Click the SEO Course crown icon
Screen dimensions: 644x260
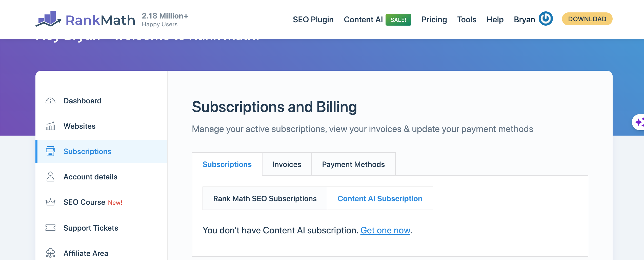click(50, 202)
